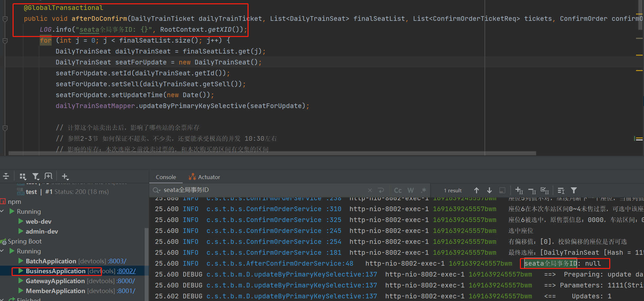
Task: Switch to the Console tab
Action: pyautogui.click(x=166, y=177)
